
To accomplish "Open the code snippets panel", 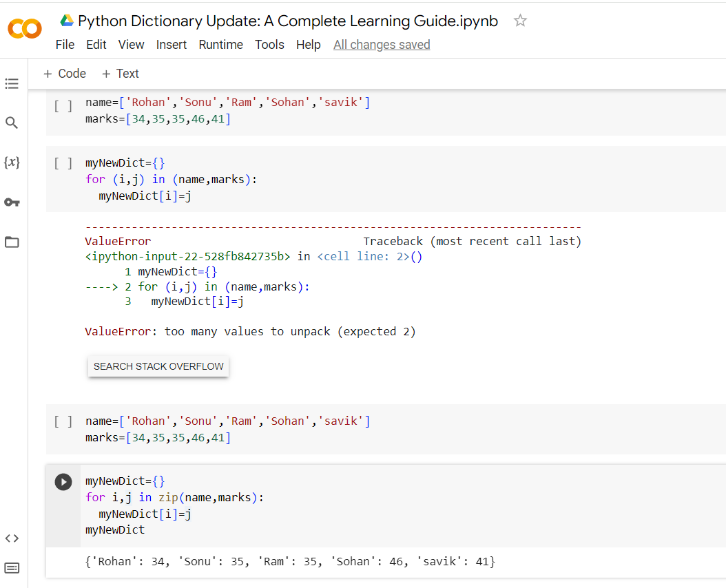I will point(12,538).
